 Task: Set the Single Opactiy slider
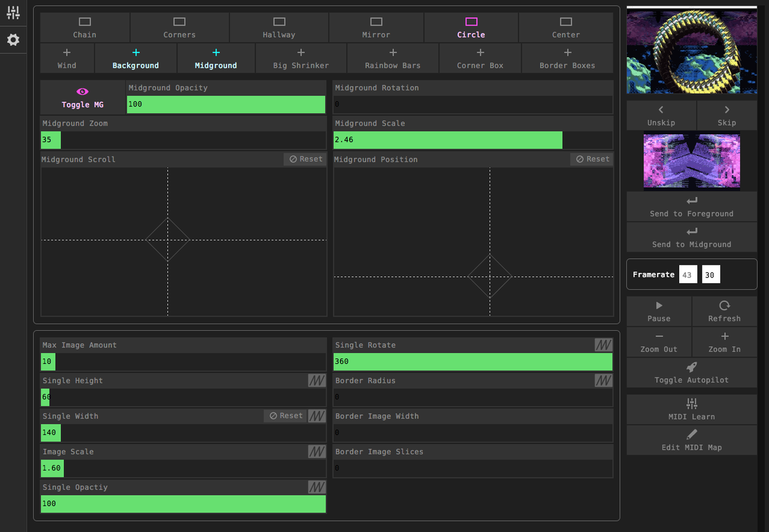183,504
